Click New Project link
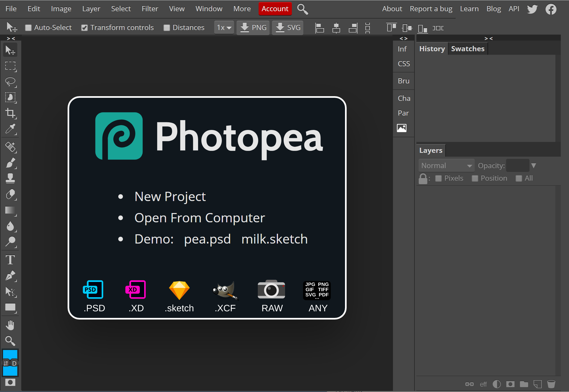This screenshot has width=569, height=392. point(170,196)
